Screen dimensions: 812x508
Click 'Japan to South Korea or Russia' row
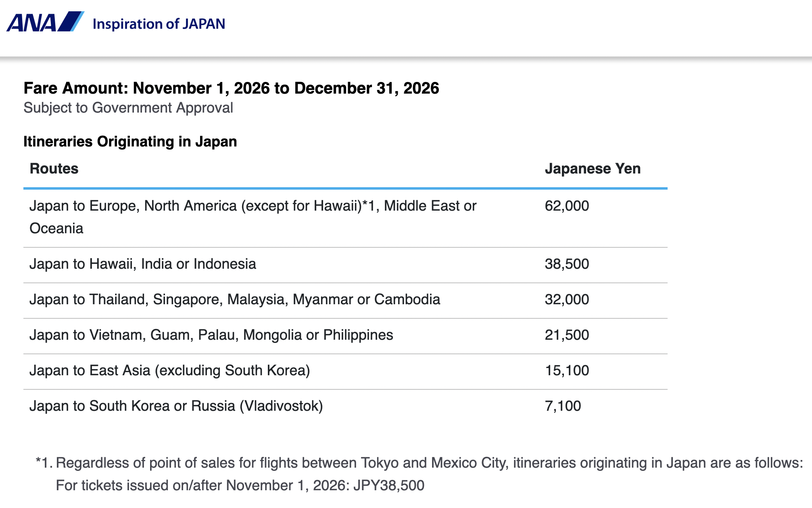click(345, 407)
